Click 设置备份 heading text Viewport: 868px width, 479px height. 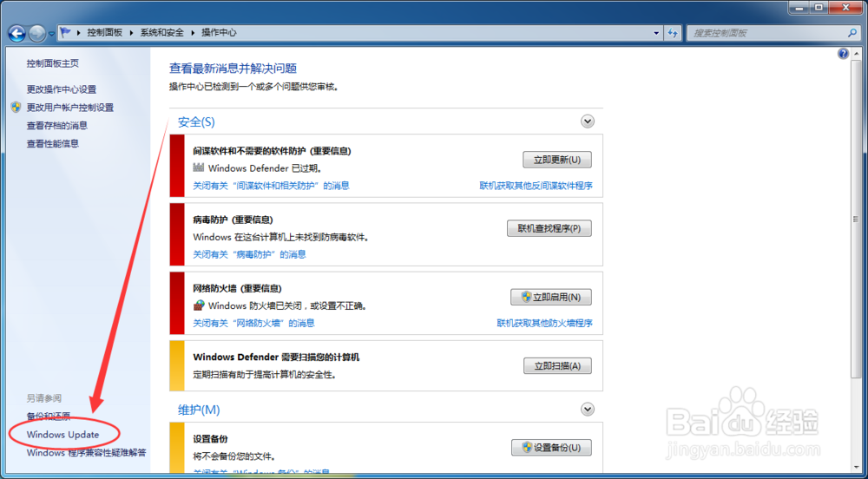coord(210,439)
